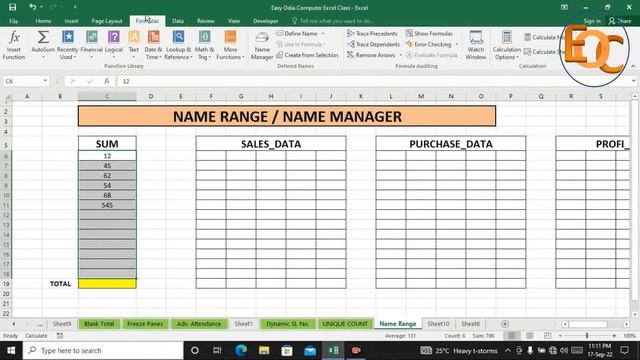640x360 pixels.
Task: Switch to the Developer tab
Action: click(x=266, y=21)
